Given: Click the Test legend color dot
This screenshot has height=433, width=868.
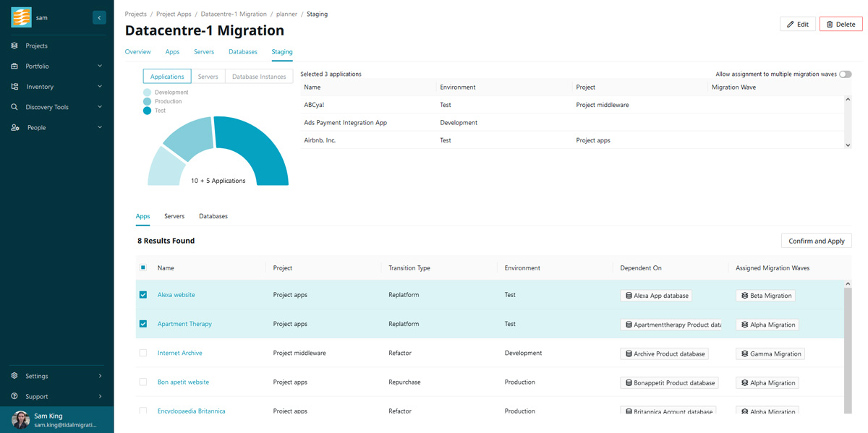Looking at the screenshot, I should (147, 111).
